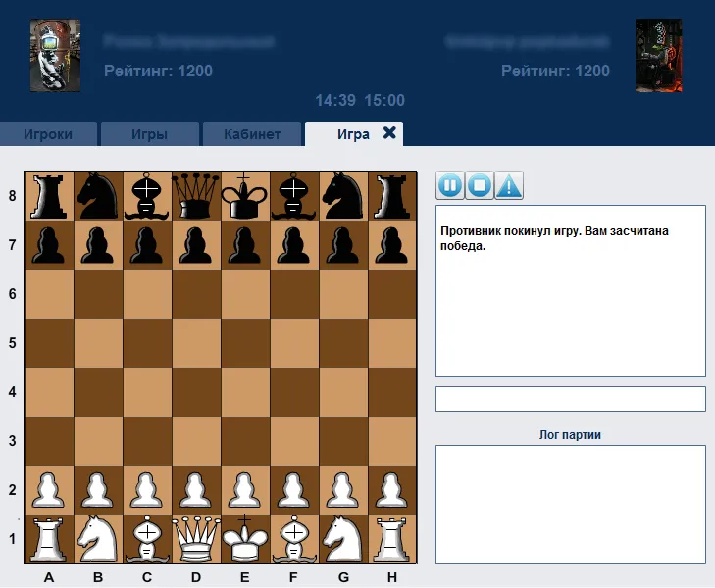Click the pause game button
Screen dimensions: 715x588
pos(450,185)
